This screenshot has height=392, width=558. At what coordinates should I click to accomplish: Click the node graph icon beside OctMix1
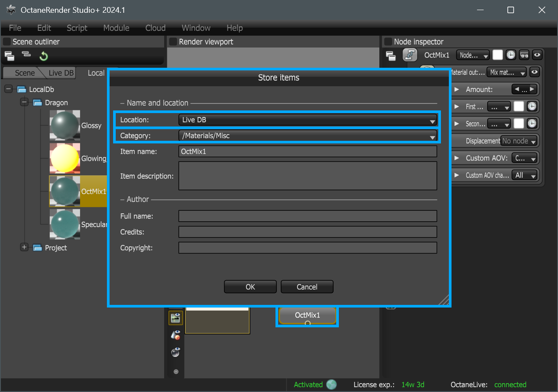[x=410, y=55]
